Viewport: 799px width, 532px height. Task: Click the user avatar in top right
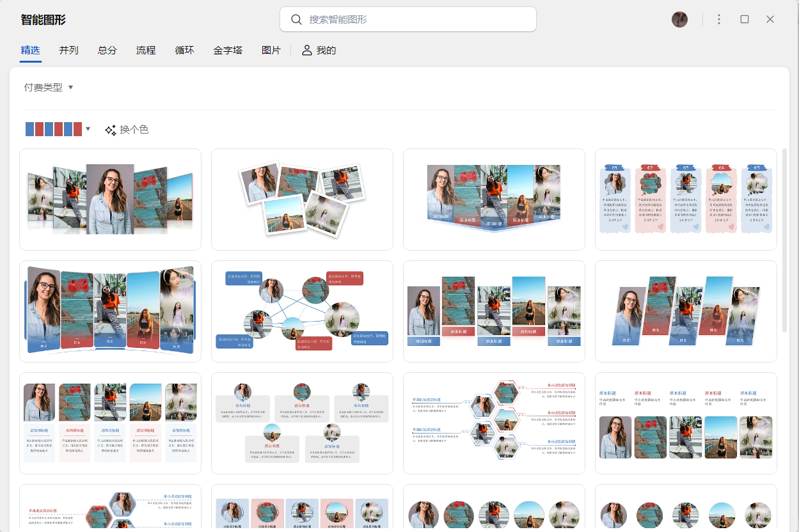(x=679, y=19)
